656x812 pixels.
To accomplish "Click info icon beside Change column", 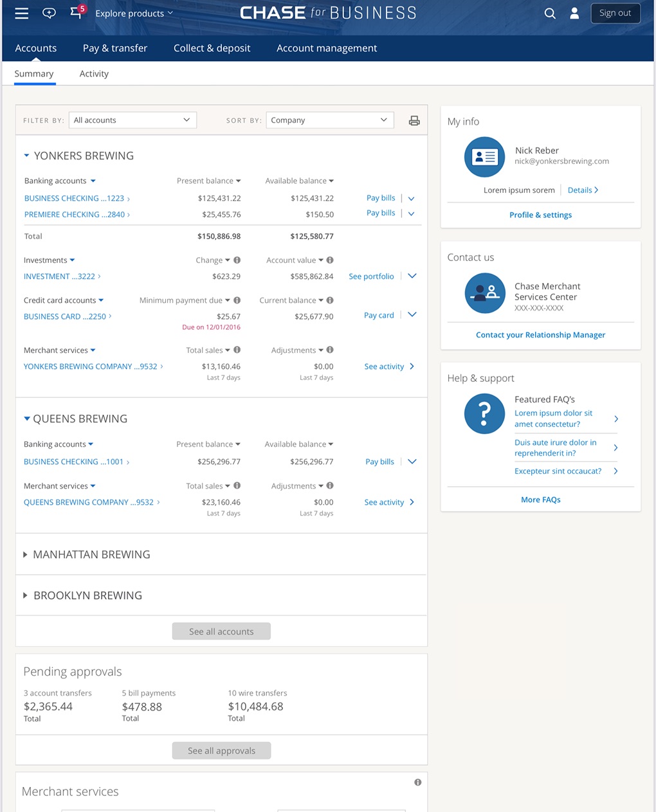I will (237, 260).
